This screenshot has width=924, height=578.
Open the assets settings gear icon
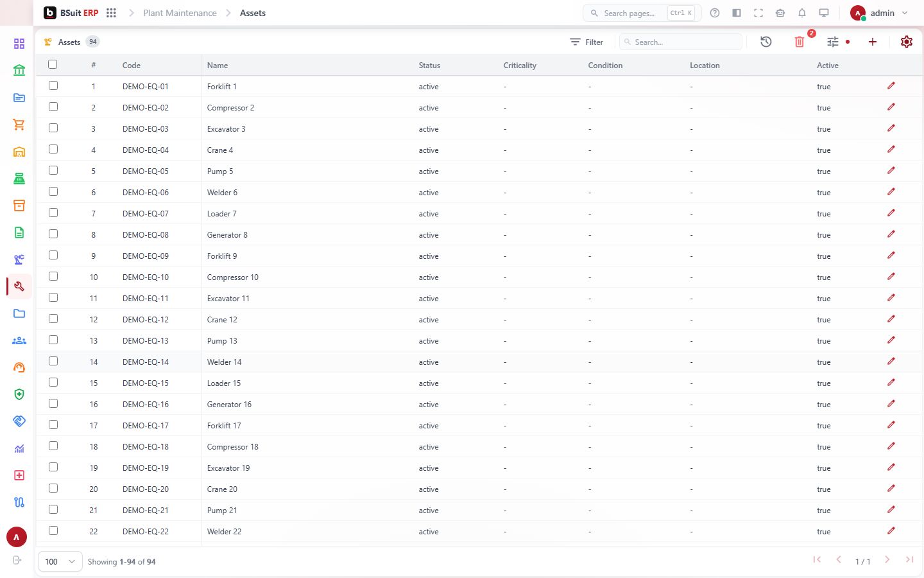point(907,42)
